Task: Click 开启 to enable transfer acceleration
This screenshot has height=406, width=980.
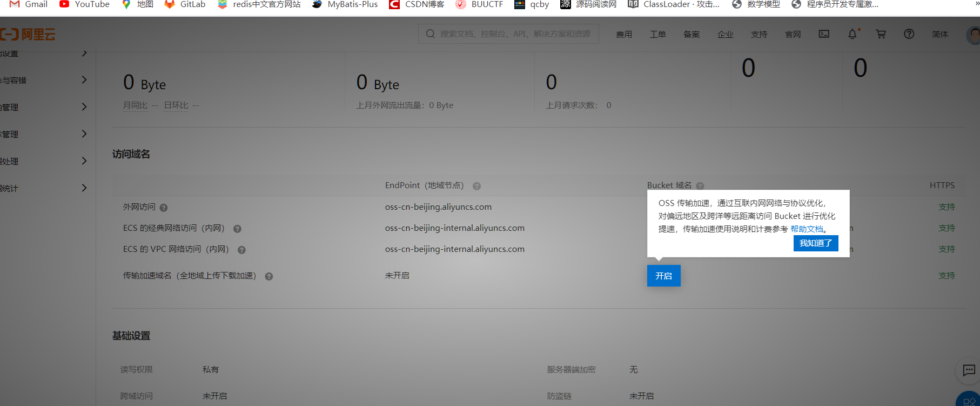Action: click(x=663, y=276)
